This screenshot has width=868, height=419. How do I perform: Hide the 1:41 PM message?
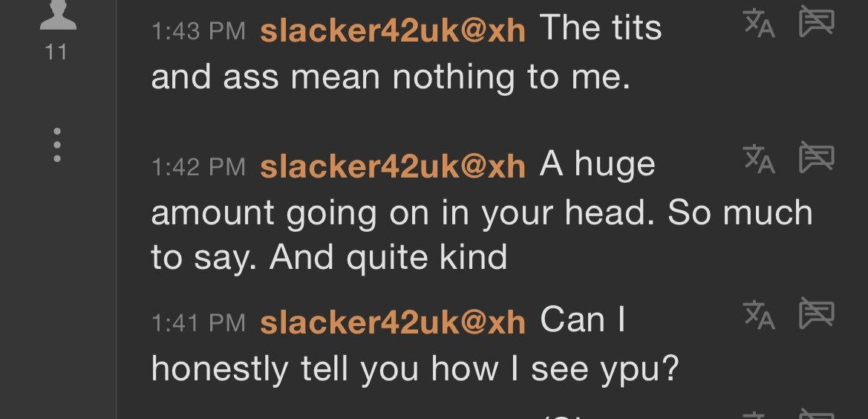[816, 314]
